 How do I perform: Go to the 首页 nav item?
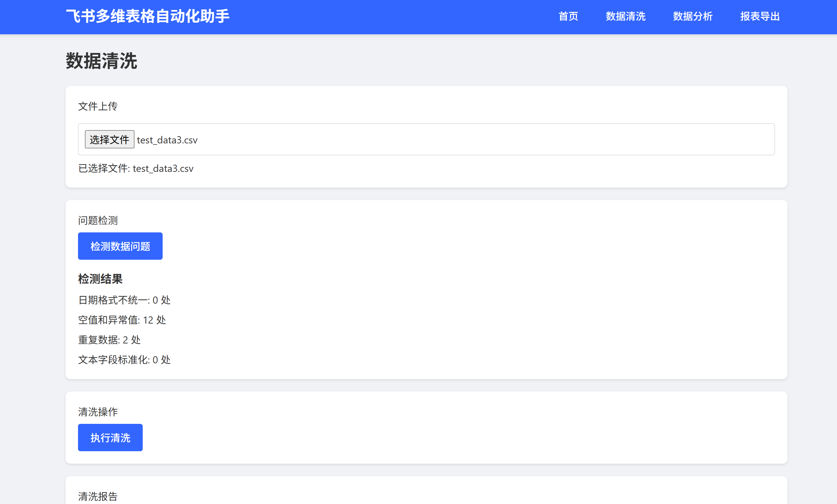[x=568, y=16]
